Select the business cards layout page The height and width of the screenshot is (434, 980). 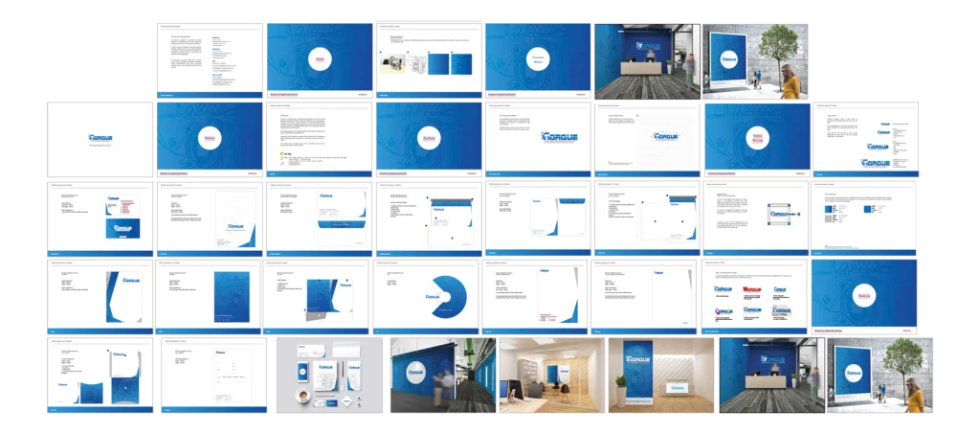pos(100,218)
